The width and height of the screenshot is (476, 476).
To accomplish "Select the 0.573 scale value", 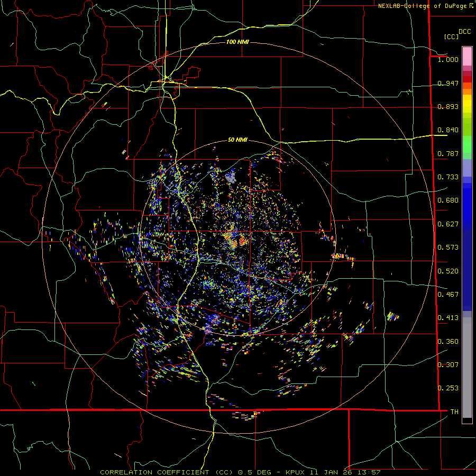I will (x=448, y=248).
